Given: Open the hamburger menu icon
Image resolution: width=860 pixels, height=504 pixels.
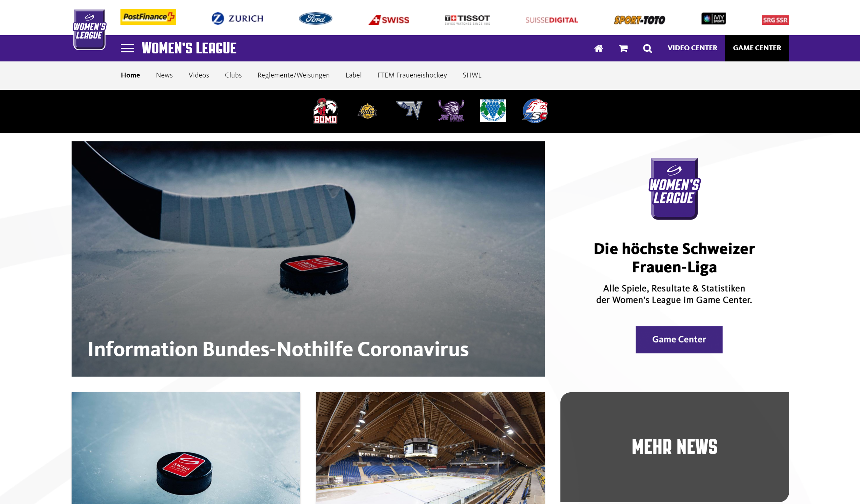Looking at the screenshot, I should [127, 48].
